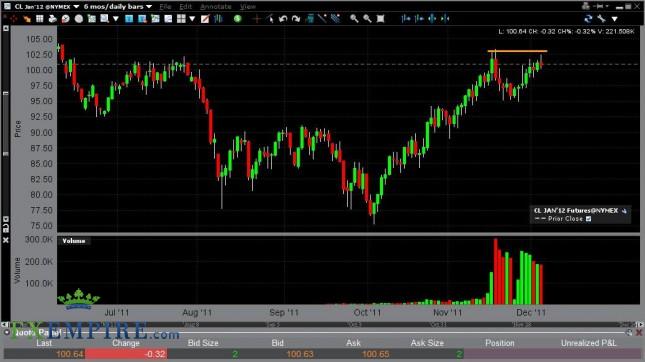Click the orange arrow pointer toolbar icon

tap(27, 19)
